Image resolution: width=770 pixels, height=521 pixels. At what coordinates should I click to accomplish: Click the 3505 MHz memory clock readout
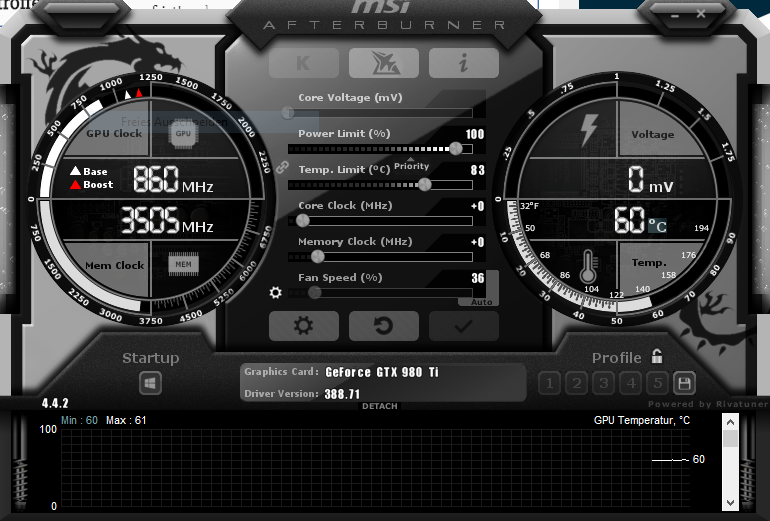166,220
